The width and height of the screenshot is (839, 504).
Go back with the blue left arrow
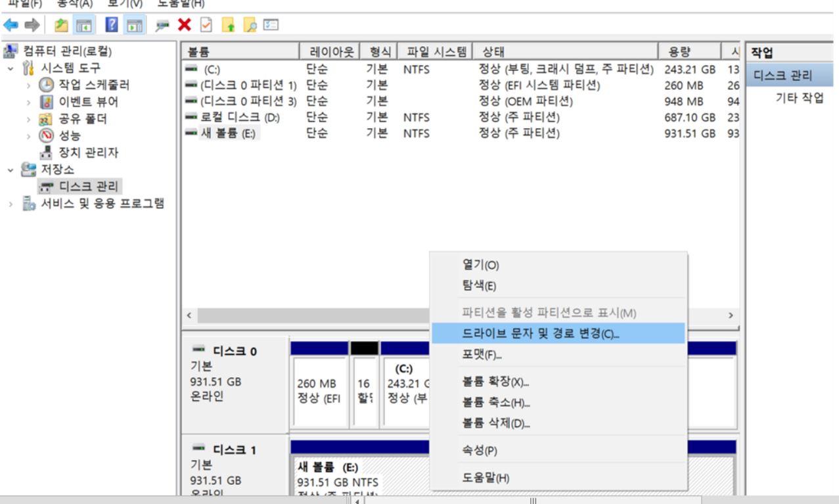tap(11, 26)
